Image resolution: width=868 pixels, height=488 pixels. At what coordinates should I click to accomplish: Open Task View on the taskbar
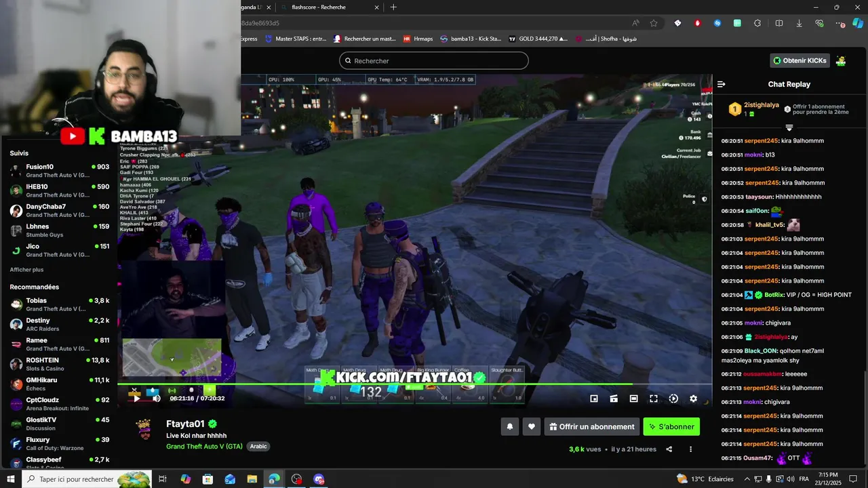(x=163, y=479)
